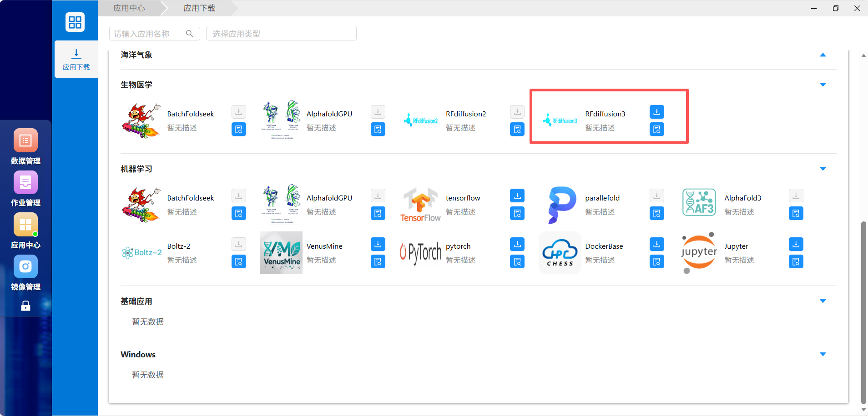Click the search magnifier icon
The height and width of the screenshot is (416, 868).
(x=190, y=34)
